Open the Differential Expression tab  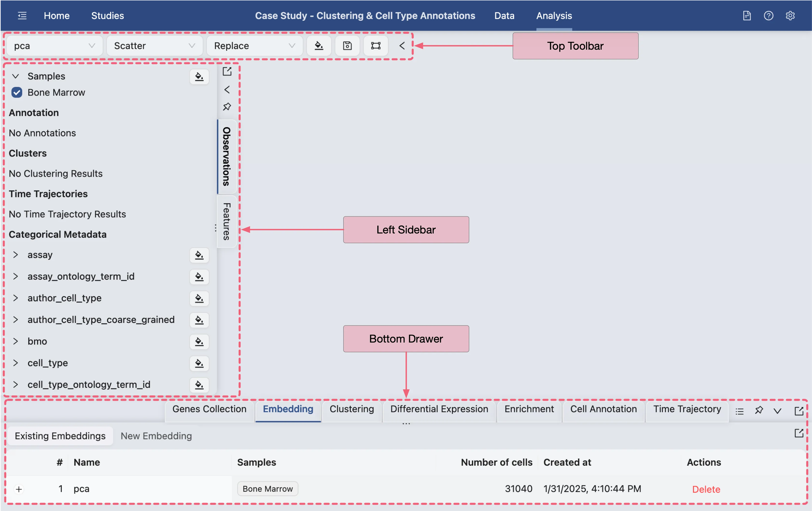(x=439, y=409)
